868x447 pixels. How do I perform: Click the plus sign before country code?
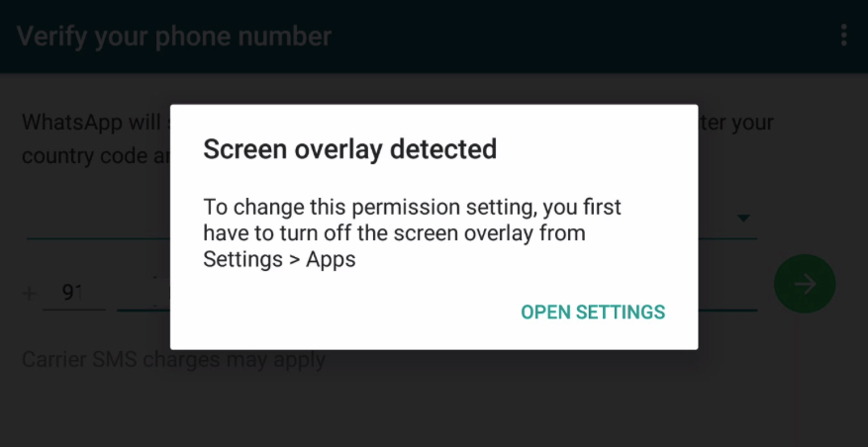pos(29,293)
